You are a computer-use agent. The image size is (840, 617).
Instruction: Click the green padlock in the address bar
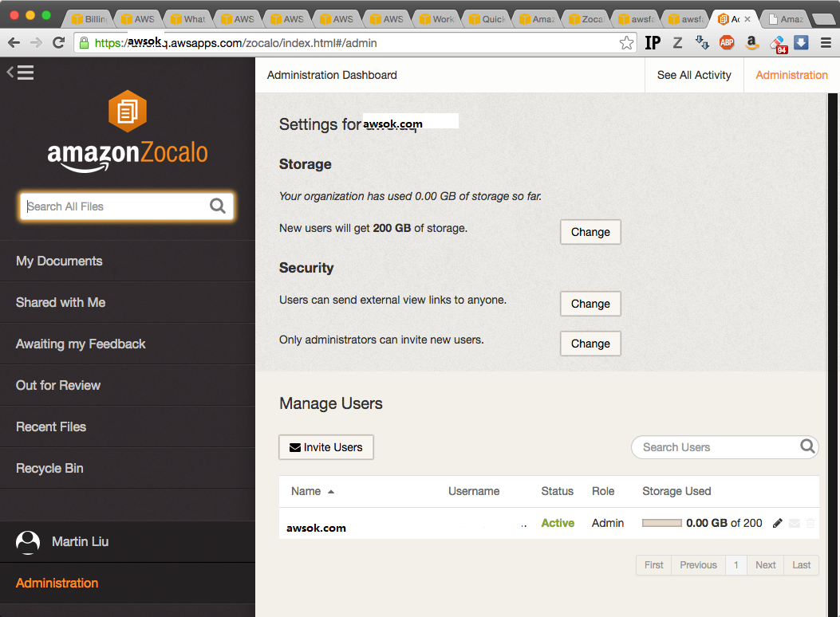84,43
